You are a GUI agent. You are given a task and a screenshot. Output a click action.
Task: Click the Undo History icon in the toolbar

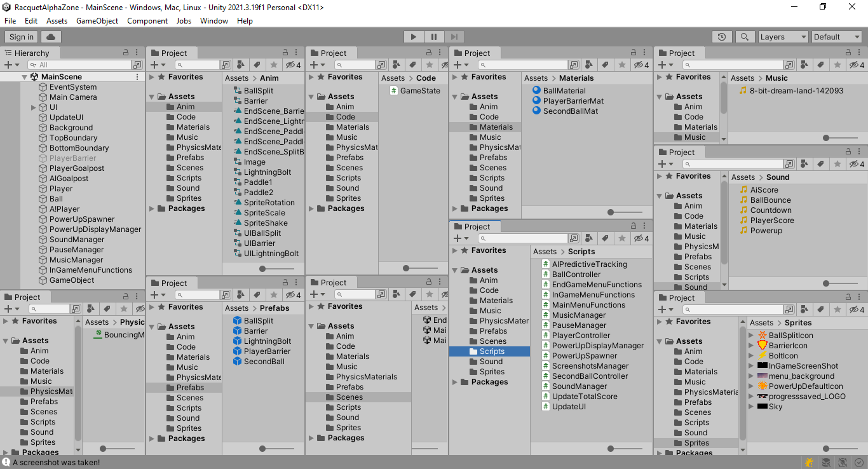(722, 36)
